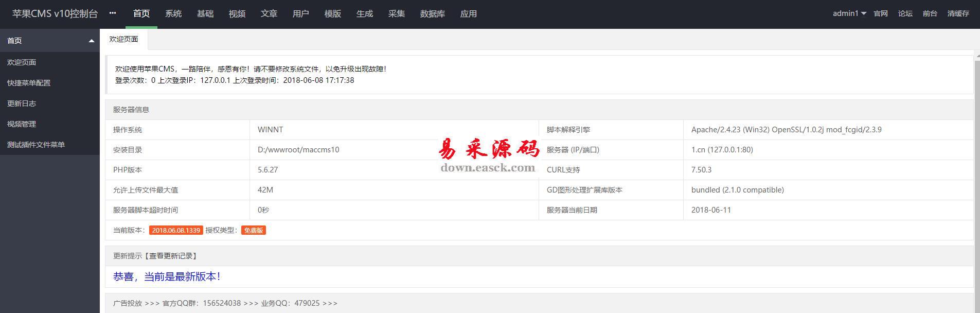Open the 视频 top menu

[x=237, y=14]
